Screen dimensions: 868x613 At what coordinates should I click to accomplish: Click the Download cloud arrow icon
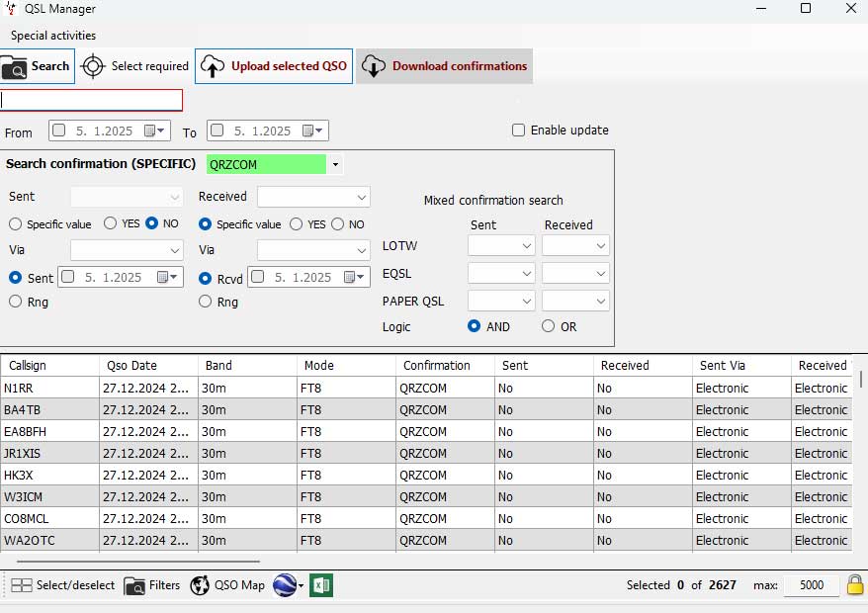point(374,66)
